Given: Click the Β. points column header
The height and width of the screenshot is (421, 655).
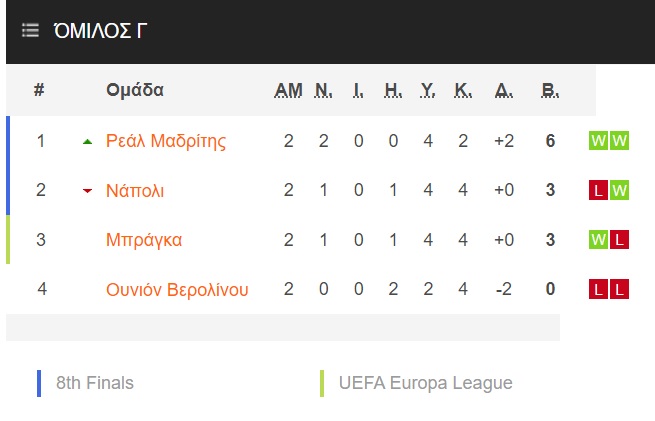Looking at the screenshot, I should coord(550,90).
